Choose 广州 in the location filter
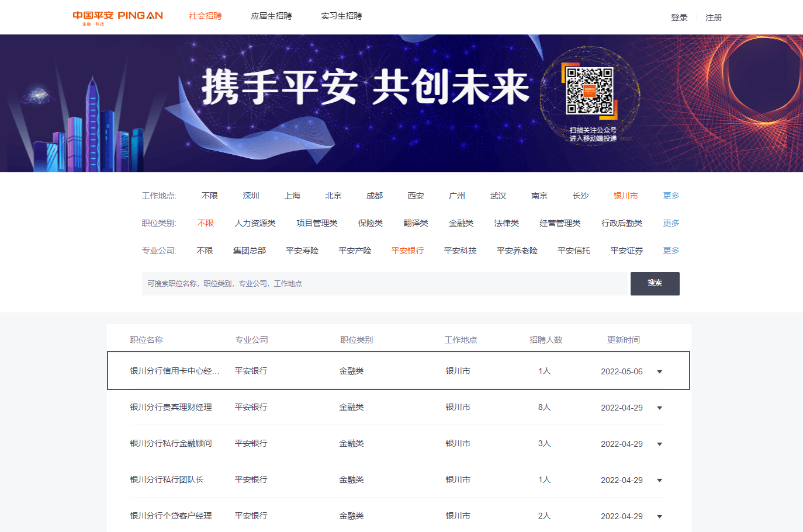803x532 pixels. (457, 196)
